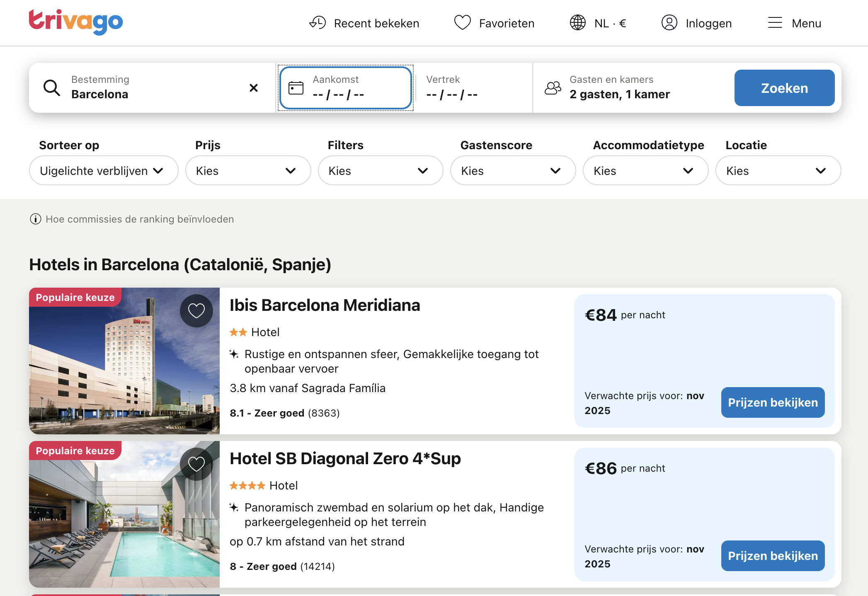The image size is (868, 596).
Task: Click Verwachte prijs voor nov 2025 in Ibis card
Action: [x=645, y=403]
